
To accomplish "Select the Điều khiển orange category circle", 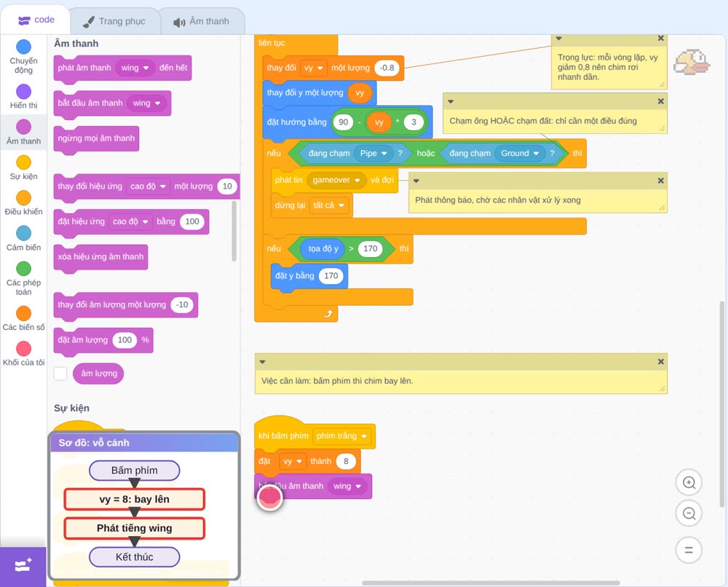I will [x=24, y=197].
